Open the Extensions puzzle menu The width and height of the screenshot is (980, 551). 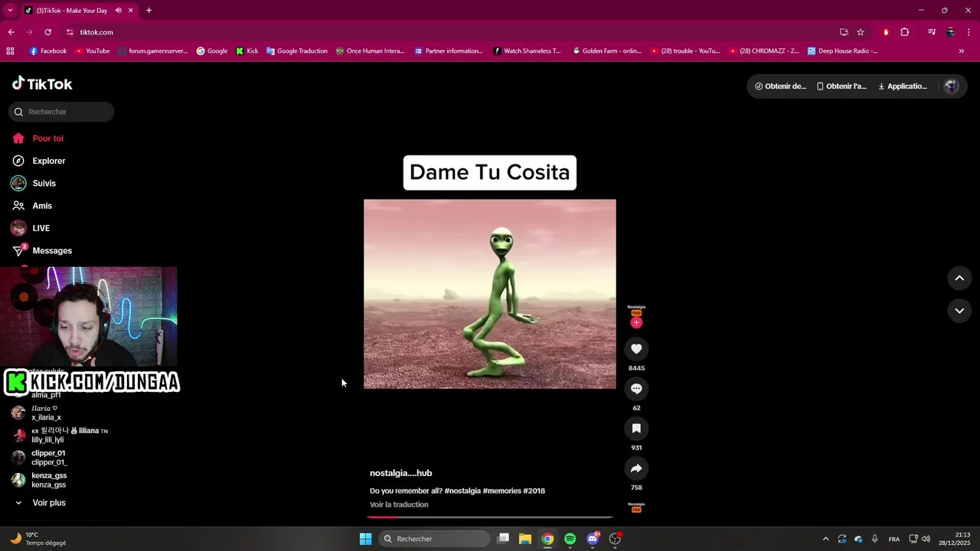click(904, 32)
